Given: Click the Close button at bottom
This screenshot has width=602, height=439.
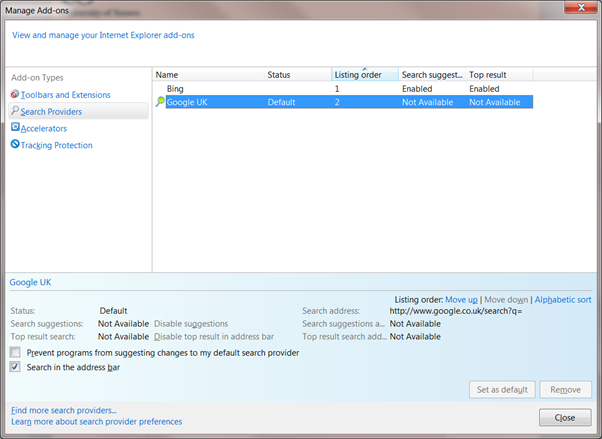Looking at the screenshot, I should (565, 417).
